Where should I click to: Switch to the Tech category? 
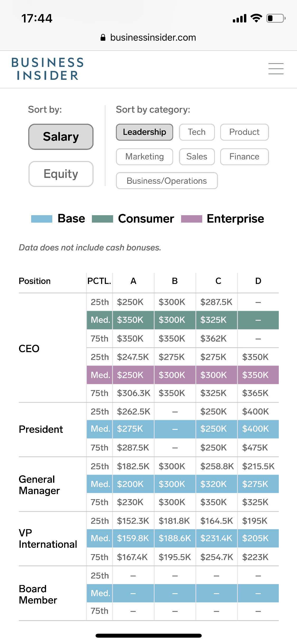pyautogui.click(x=197, y=132)
